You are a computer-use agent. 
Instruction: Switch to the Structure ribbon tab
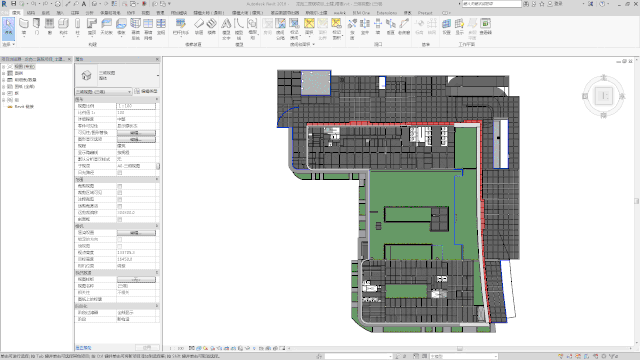[x=31, y=13]
